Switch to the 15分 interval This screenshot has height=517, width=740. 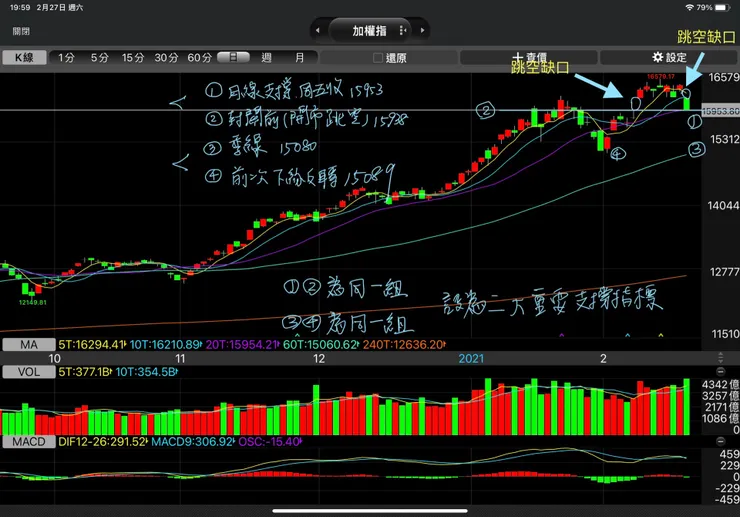(133, 58)
